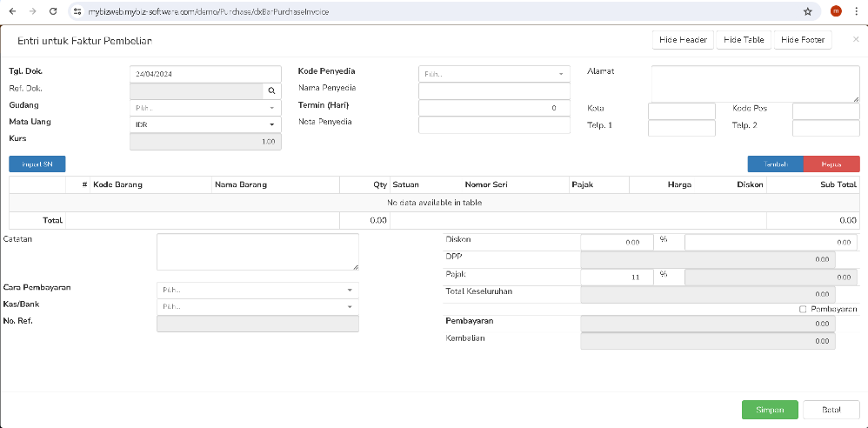Image resolution: width=868 pixels, height=428 pixels.
Task: Click the Diskon amount input field
Action: (x=771, y=243)
